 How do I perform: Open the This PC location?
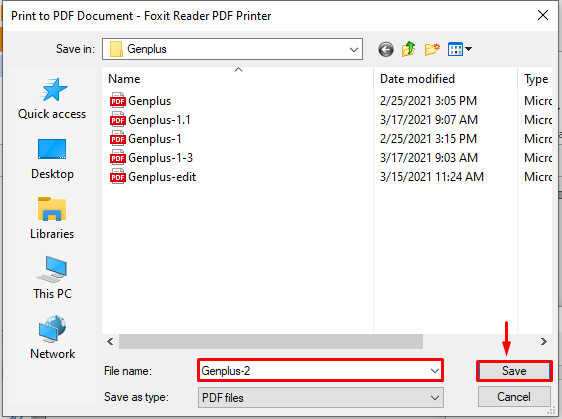[x=52, y=278]
